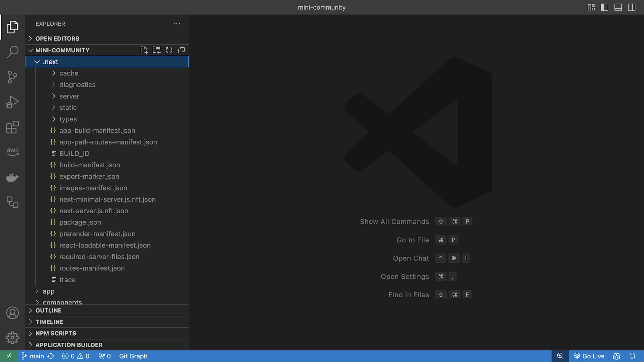Open package.json file in the tree
644x362 pixels.
80,222
